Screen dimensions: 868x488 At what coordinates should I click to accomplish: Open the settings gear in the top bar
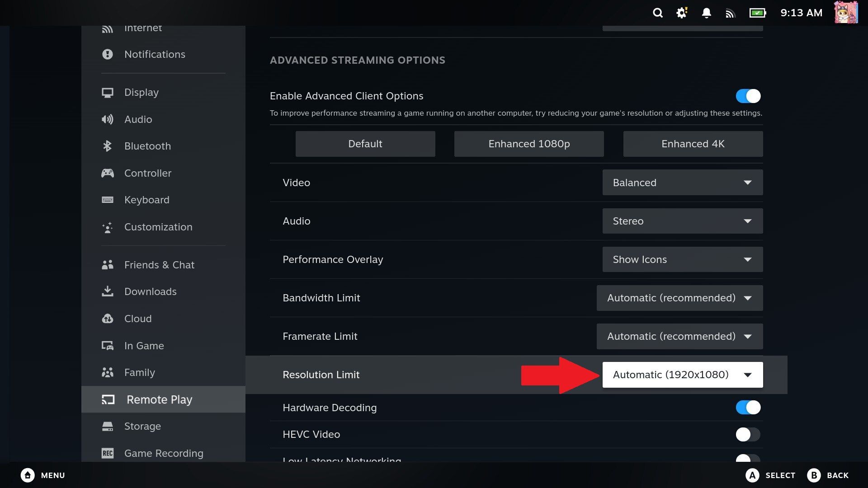click(x=681, y=13)
